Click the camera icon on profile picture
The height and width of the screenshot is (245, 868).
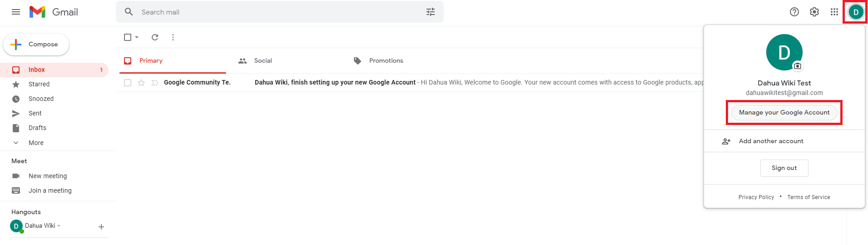tap(798, 66)
